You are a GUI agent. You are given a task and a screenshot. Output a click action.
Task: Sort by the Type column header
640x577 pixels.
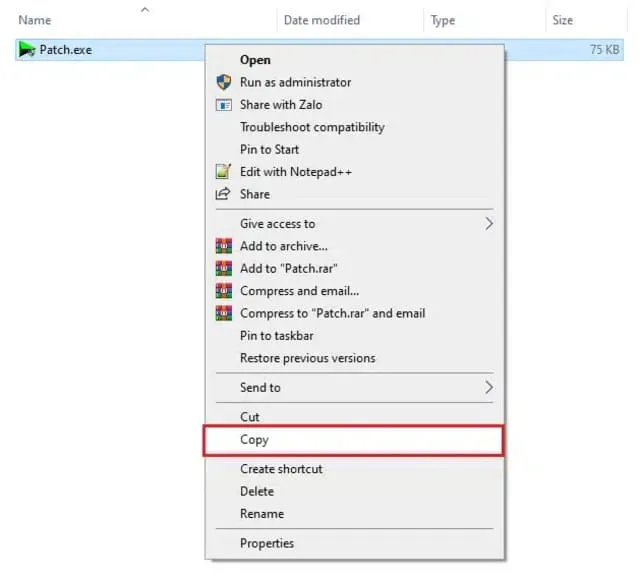coord(443,20)
